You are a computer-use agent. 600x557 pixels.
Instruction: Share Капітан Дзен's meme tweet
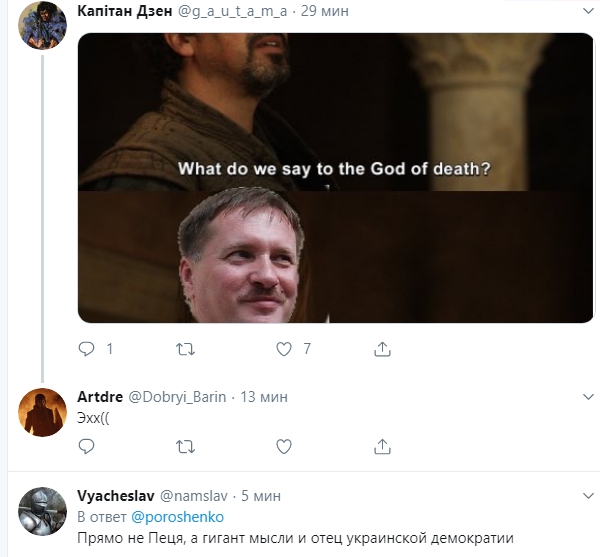click(382, 349)
